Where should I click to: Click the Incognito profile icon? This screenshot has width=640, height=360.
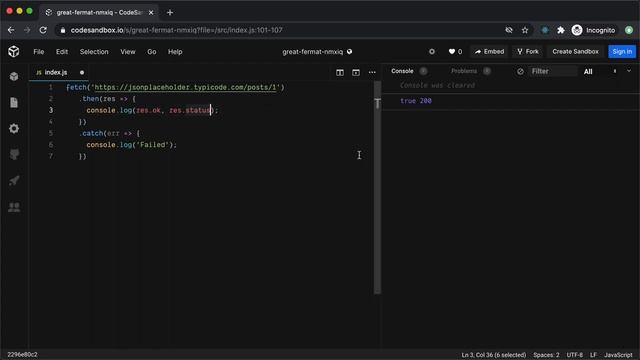click(577, 30)
